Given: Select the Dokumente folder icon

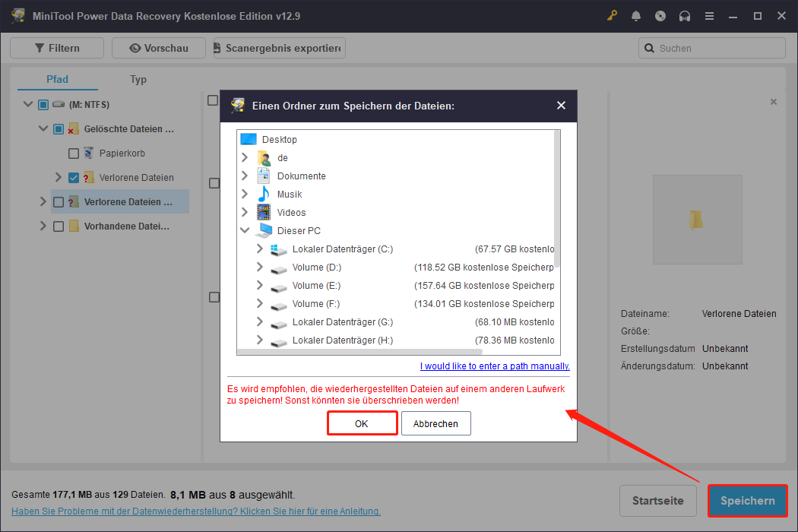Looking at the screenshot, I should (264, 176).
